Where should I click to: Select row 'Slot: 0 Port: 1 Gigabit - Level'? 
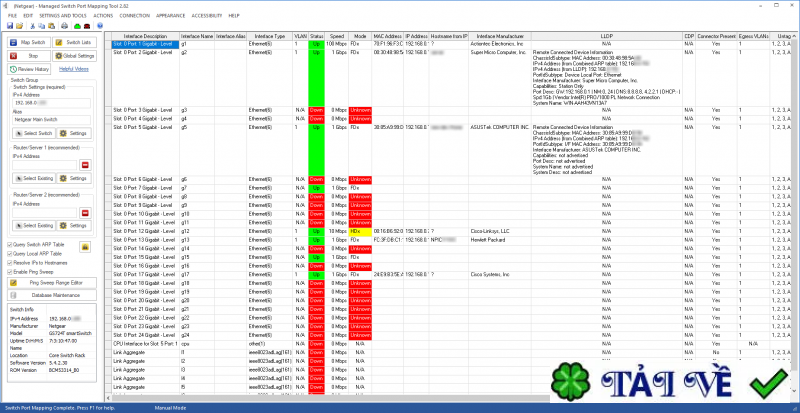point(145,44)
